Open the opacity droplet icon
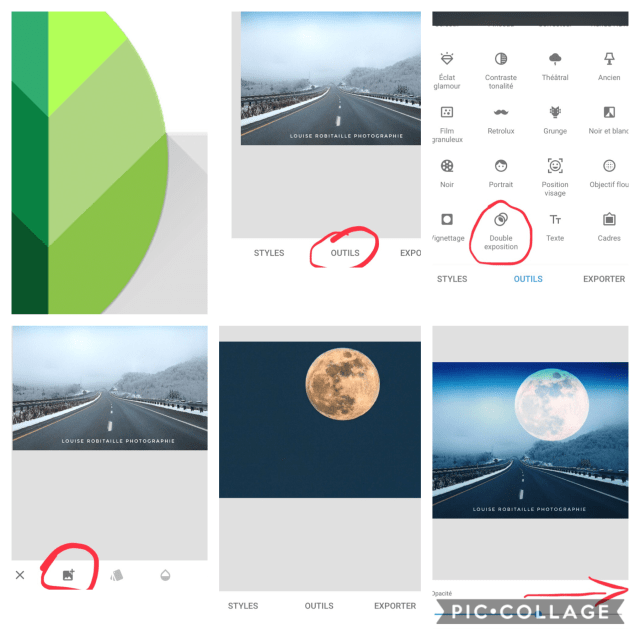This screenshot has width=640, height=640. point(165,576)
